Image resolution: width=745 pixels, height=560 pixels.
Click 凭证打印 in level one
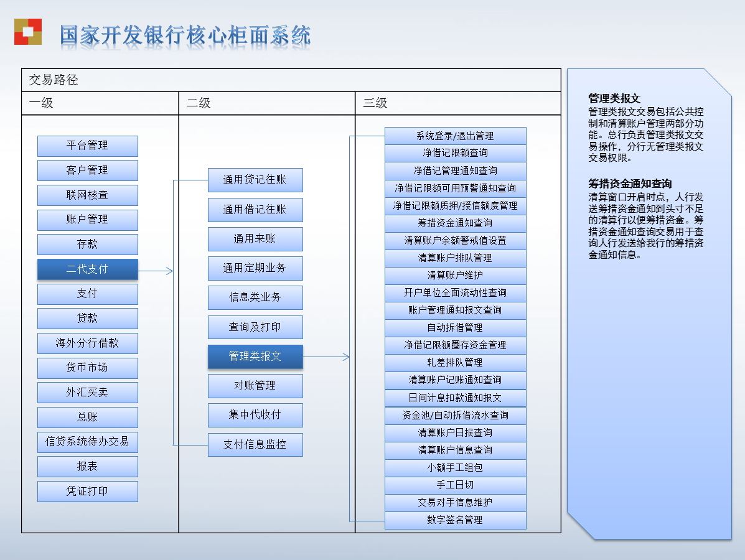coord(88,492)
